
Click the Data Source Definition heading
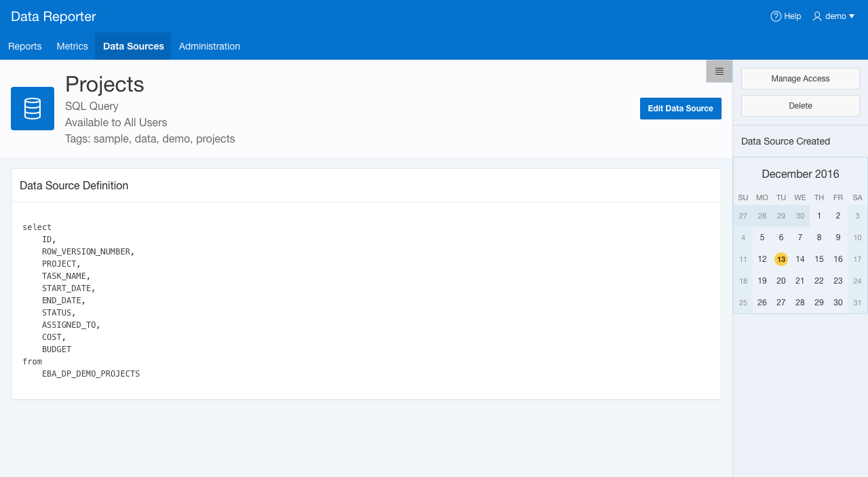74,185
